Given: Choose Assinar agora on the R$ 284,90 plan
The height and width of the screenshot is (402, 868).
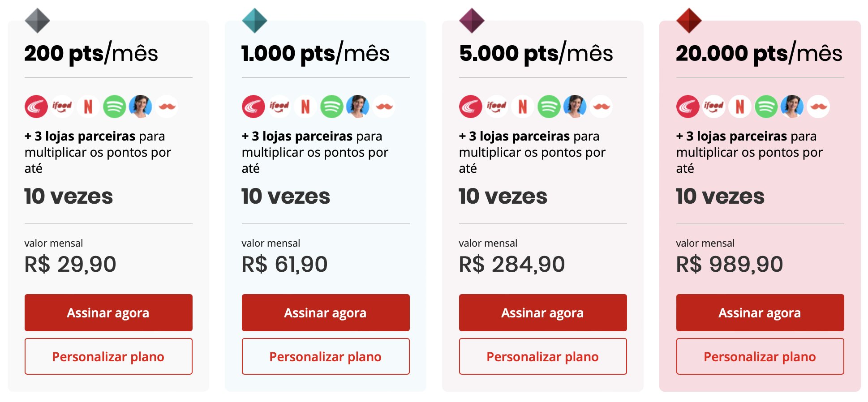Looking at the screenshot, I should pos(543,312).
